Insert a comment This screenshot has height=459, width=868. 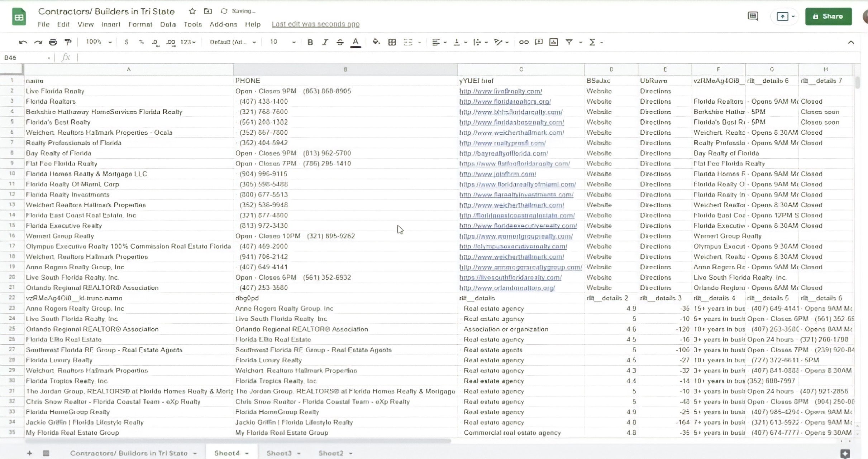click(x=539, y=42)
